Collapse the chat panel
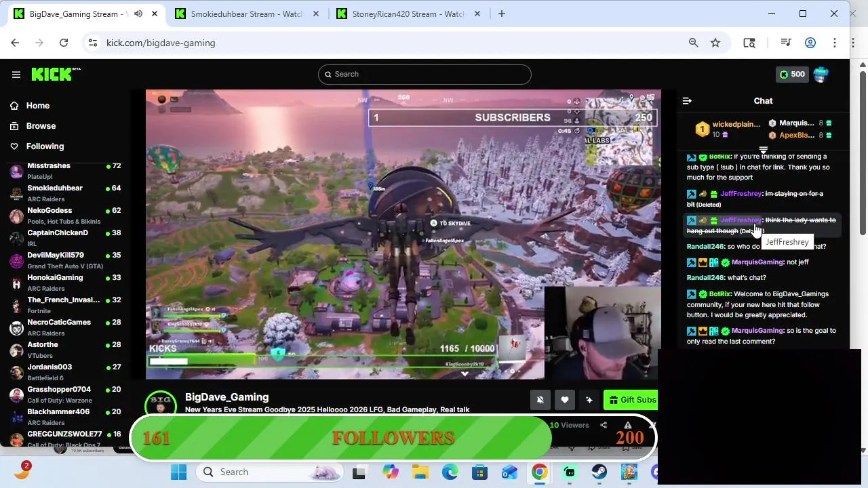 tap(687, 101)
